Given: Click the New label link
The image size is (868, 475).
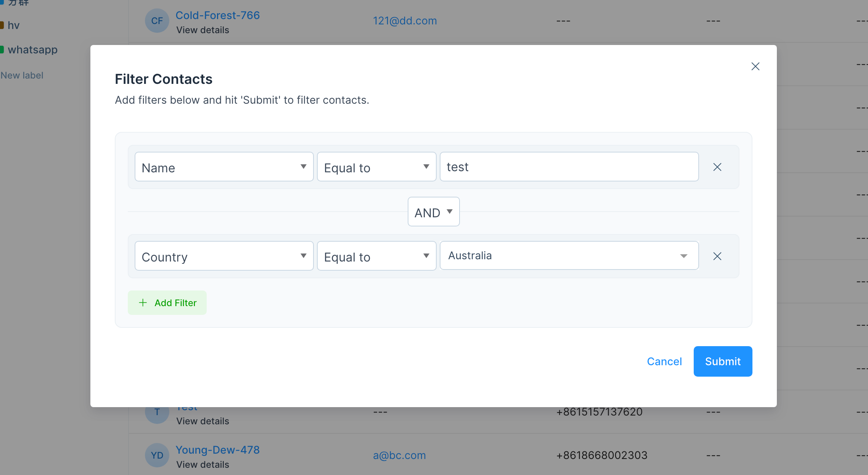Looking at the screenshot, I should (x=22, y=75).
